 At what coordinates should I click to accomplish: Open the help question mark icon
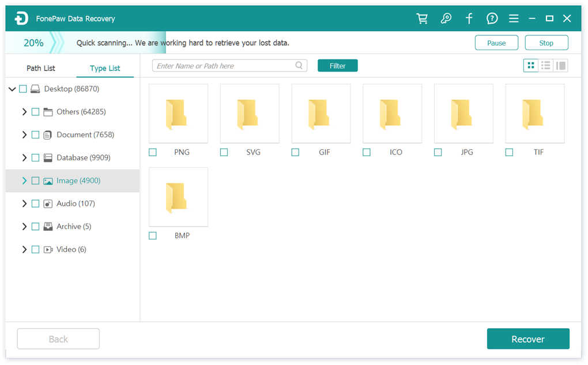click(492, 18)
